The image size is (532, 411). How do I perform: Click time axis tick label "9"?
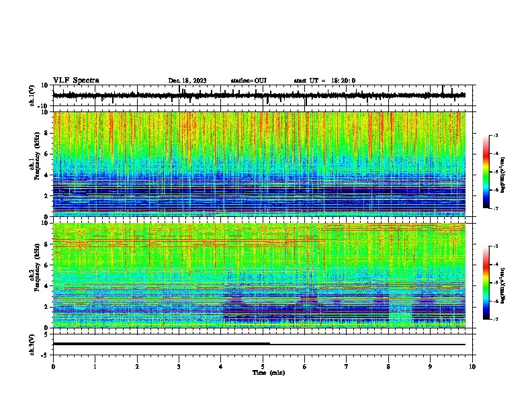[430, 367]
